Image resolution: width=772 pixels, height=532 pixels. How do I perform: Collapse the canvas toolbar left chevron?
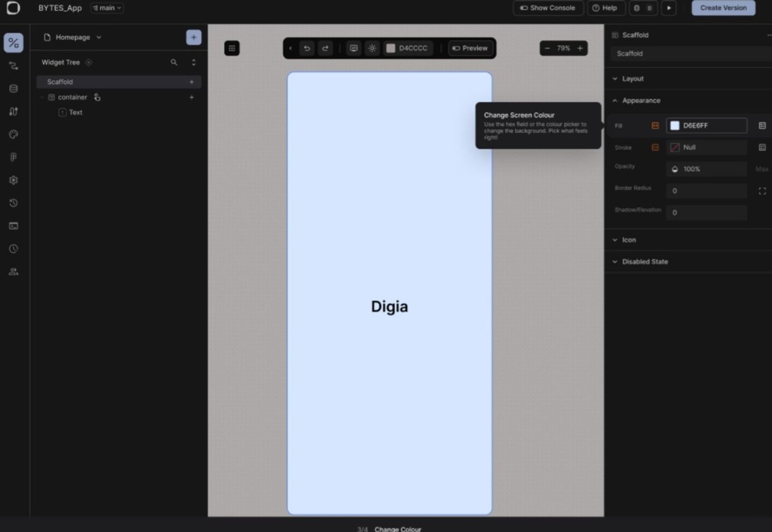[290, 48]
